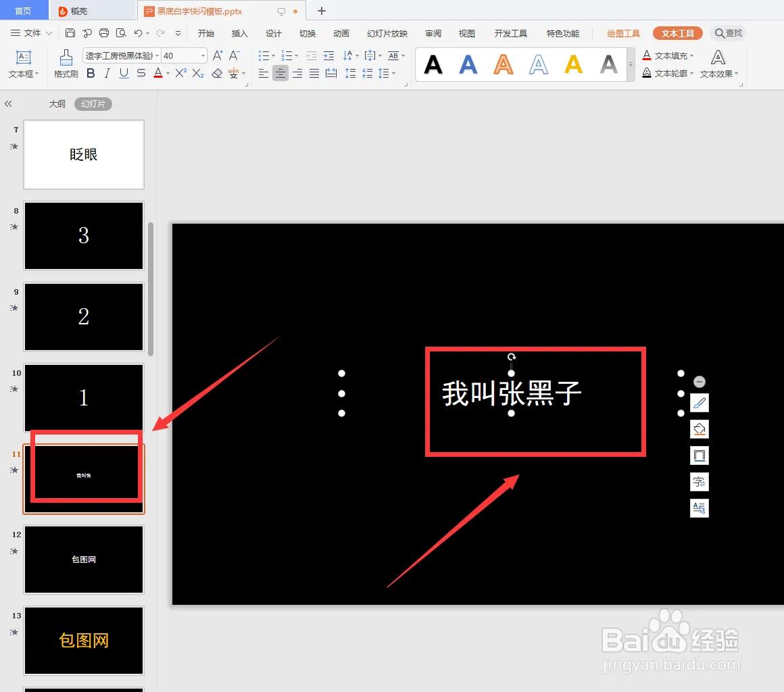Select slide 7 thumbnail 眨眼
Screen dimensions: 784x692
[84, 155]
